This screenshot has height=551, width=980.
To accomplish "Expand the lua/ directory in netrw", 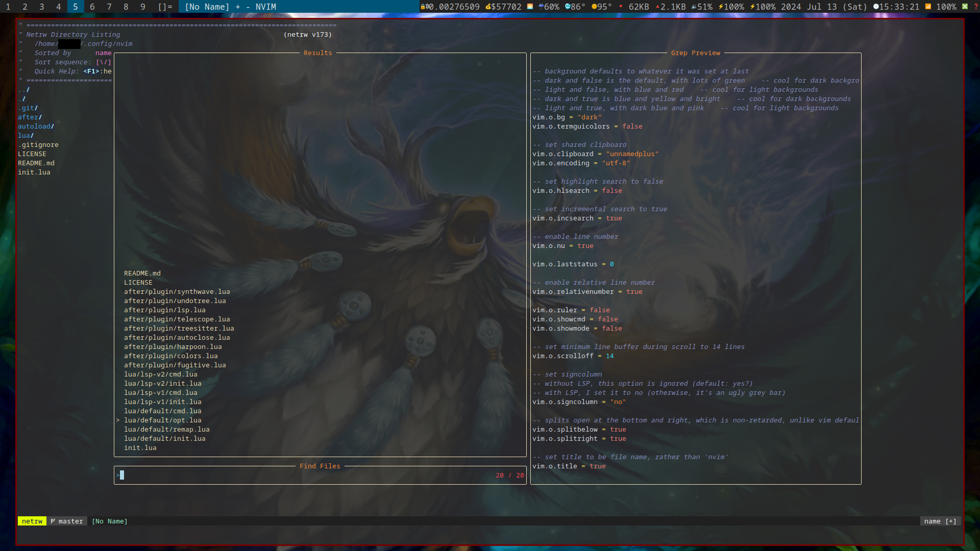I will pyautogui.click(x=26, y=135).
